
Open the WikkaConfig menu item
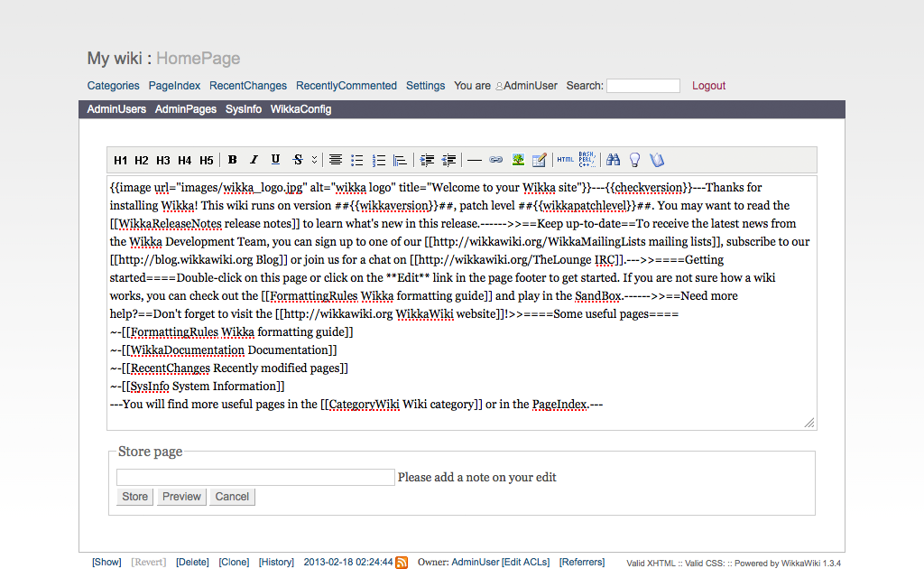point(300,109)
